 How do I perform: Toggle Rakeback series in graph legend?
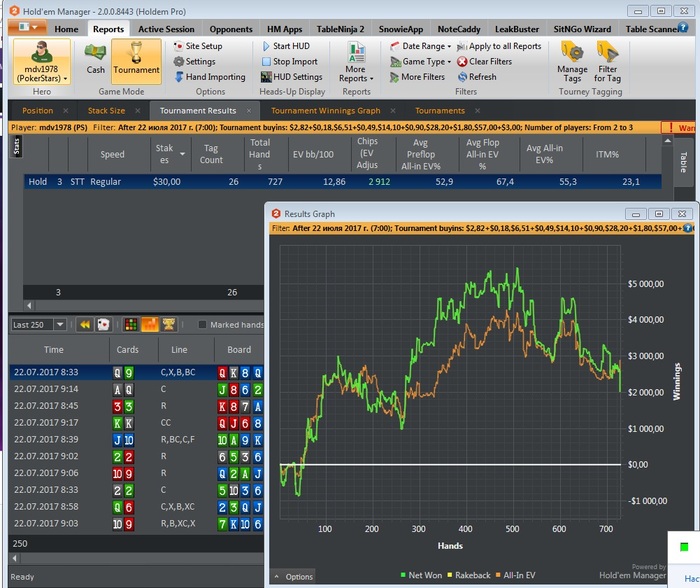pos(468,575)
